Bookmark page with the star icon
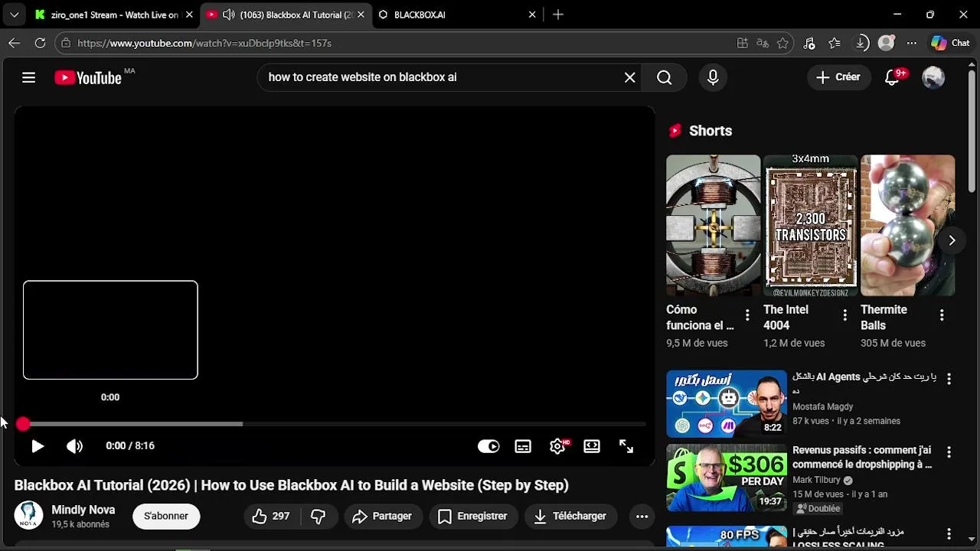 coord(782,44)
